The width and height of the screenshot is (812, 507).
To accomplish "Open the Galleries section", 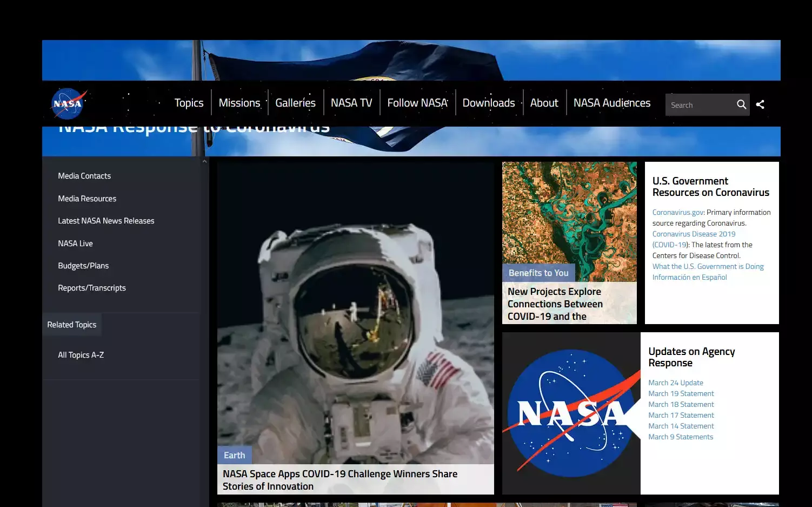I will (295, 102).
